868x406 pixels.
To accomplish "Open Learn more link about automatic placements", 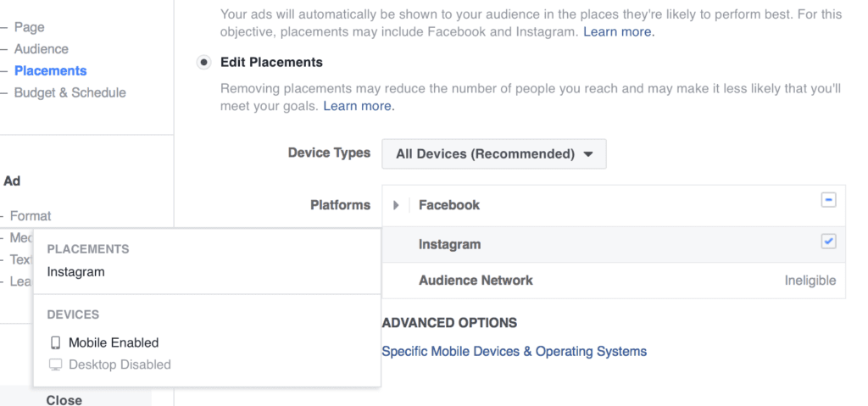I will click(619, 32).
